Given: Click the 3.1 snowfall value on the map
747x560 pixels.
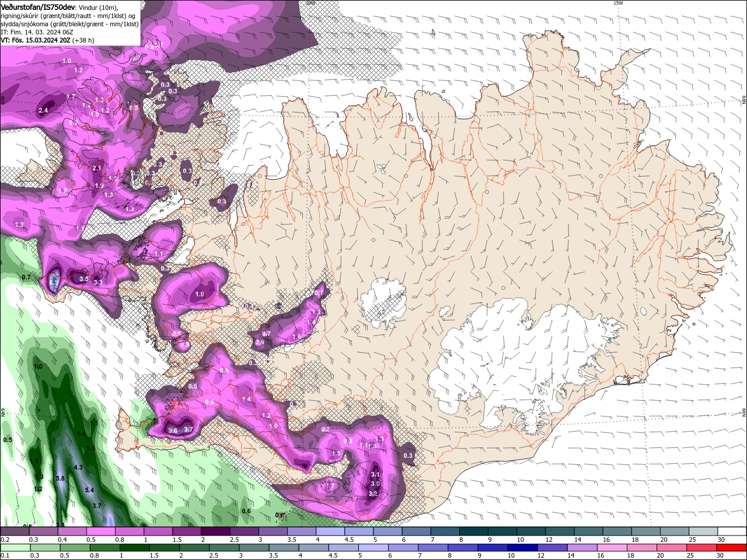Looking at the screenshot, I should pyautogui.click(x=375, y=475).
